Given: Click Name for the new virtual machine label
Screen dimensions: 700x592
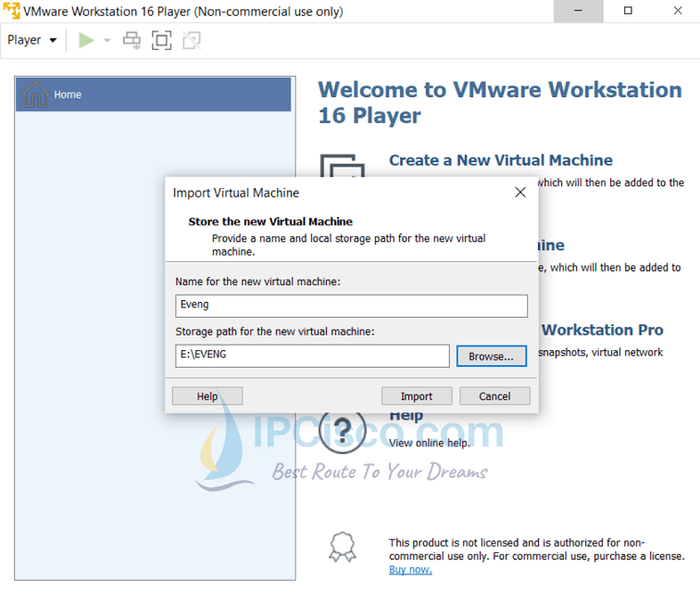Looking at the screenshot, I should tap(257, 282).
